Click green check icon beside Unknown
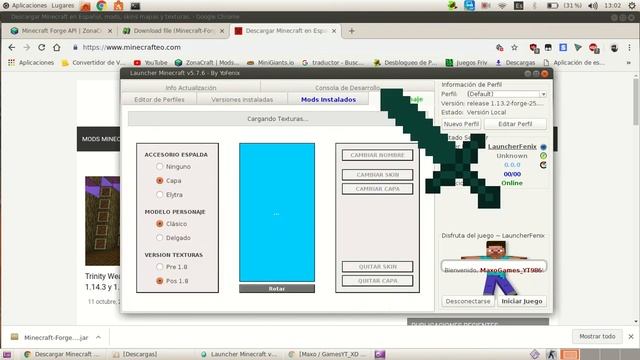The image size is (640, 360). coord(543,156)
